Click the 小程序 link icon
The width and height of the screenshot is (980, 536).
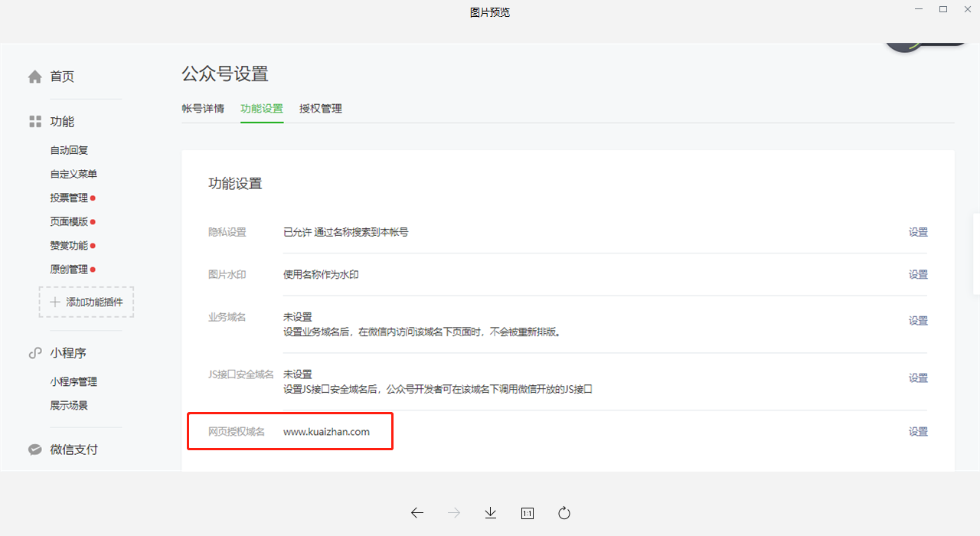pos(35,353)
